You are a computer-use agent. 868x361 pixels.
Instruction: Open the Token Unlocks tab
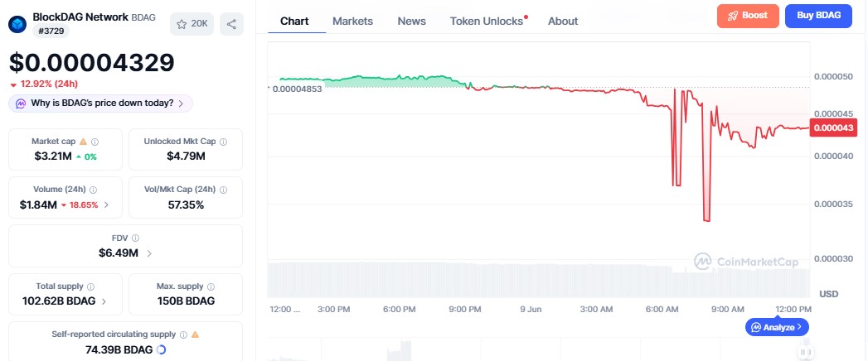(x=488, y=21)
